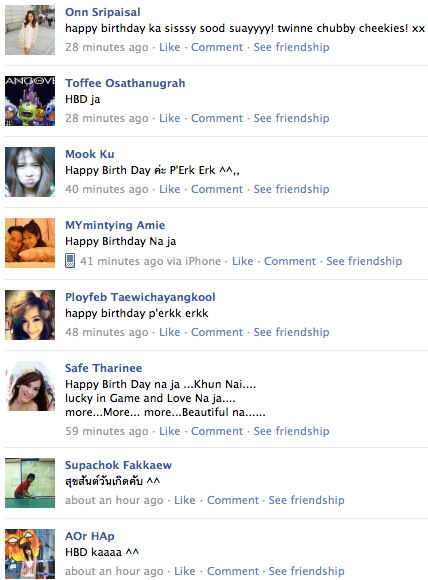Like Onn Sripaisal's birthday post
428x580 pixels.
click(x=169, y=47)
